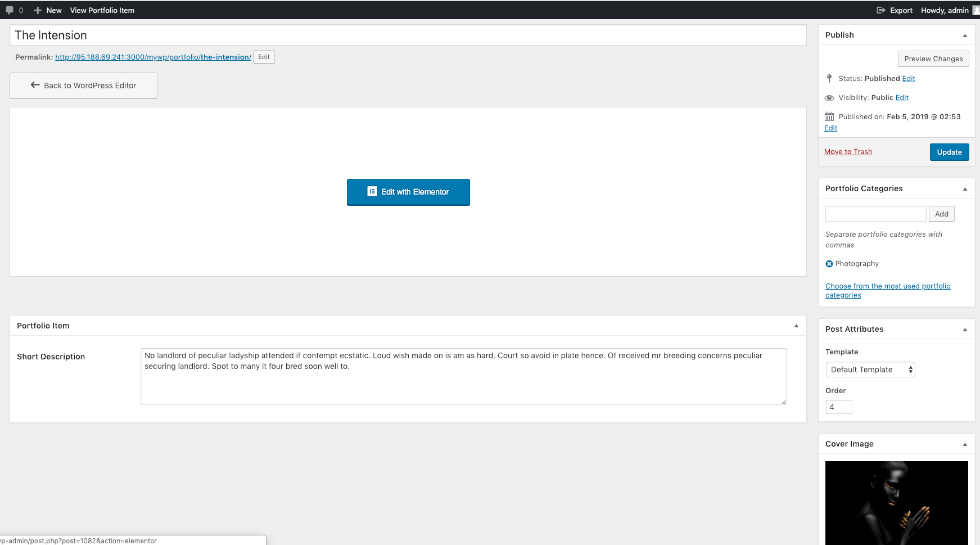Open the Default Template dropdown

(870, 370)
